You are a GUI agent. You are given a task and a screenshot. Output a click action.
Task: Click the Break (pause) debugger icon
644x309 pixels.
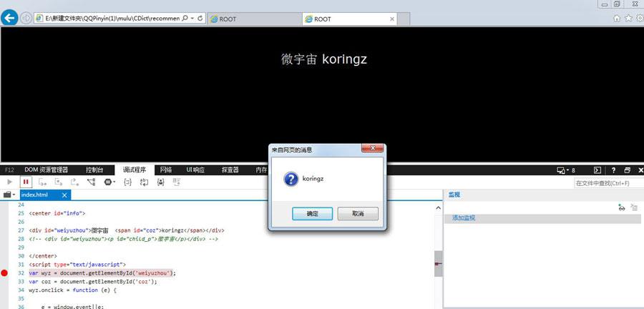[x=26, y=182]
